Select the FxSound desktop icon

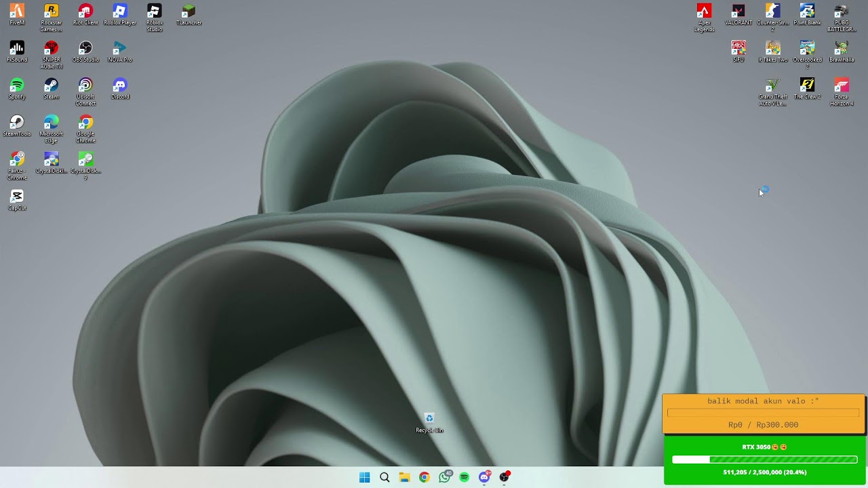[17, 52]
